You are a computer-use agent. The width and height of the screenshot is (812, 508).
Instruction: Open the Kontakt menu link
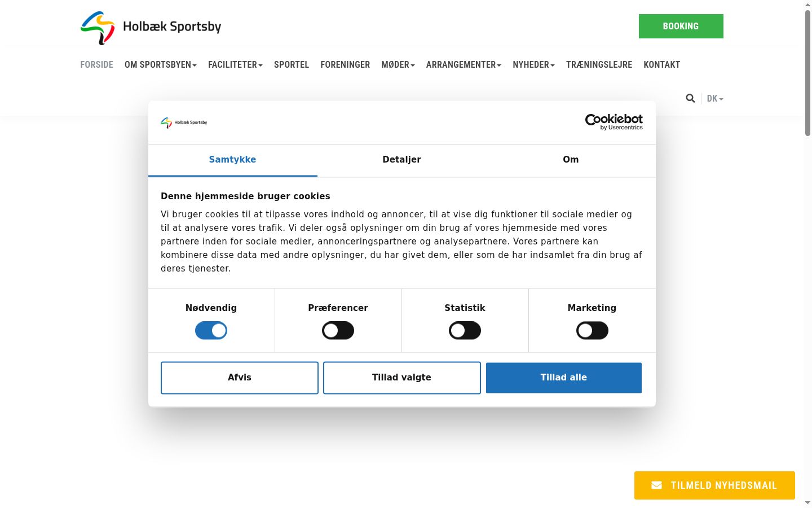tap(661, 65)
